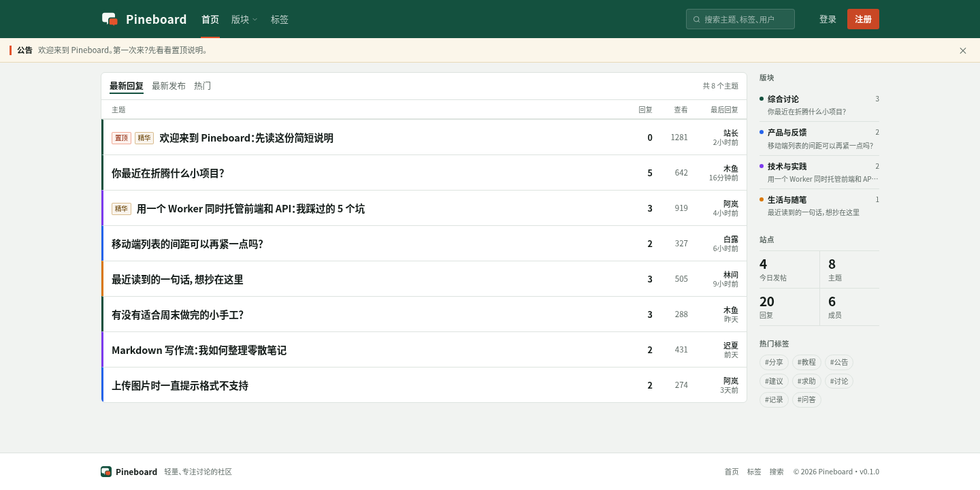The height and width of the screenshot is (490, 980).
Task: Focus the 搜索主题、标签、用户 search box
Action: [x=740, y=19]
